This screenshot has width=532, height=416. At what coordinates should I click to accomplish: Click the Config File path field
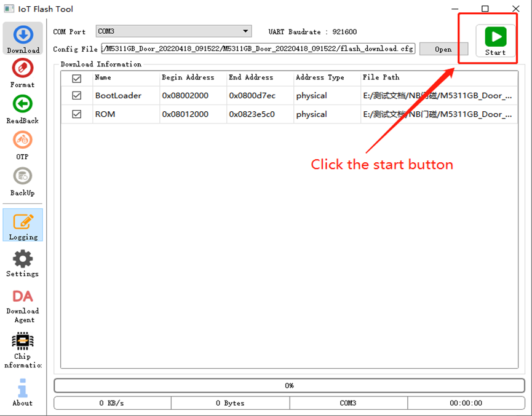point(258,49)
